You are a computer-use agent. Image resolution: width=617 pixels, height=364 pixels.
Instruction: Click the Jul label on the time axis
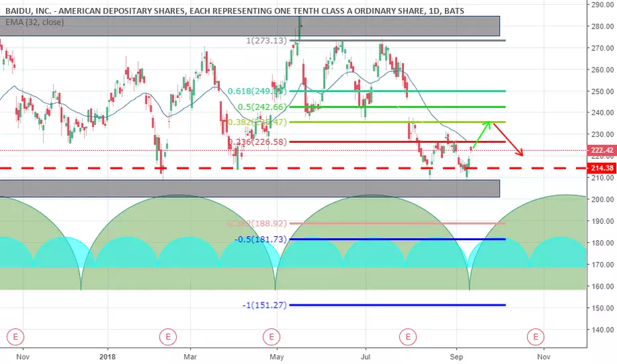point(365,357)
